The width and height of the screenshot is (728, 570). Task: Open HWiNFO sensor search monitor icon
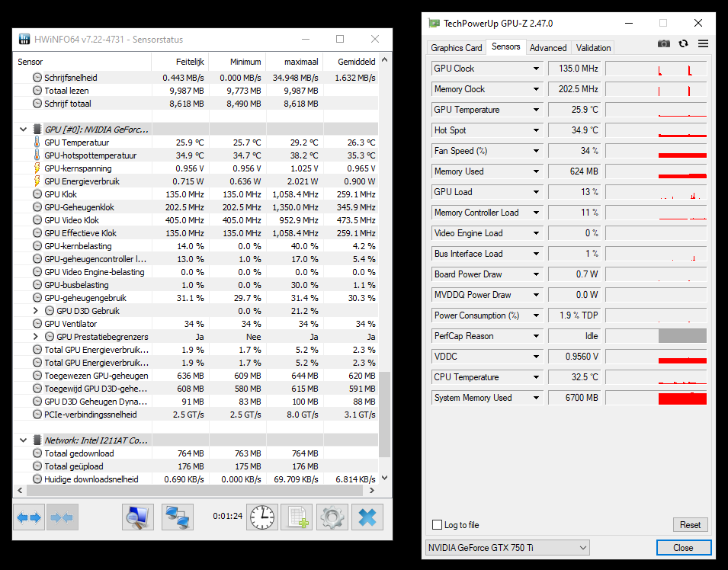pyautogui.click(x=138, y=517)
